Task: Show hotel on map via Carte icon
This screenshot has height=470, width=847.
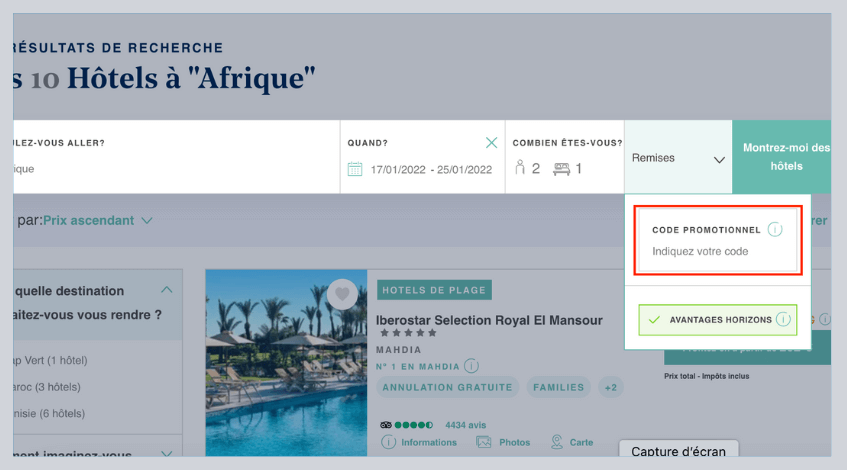Action: (557, 442)
